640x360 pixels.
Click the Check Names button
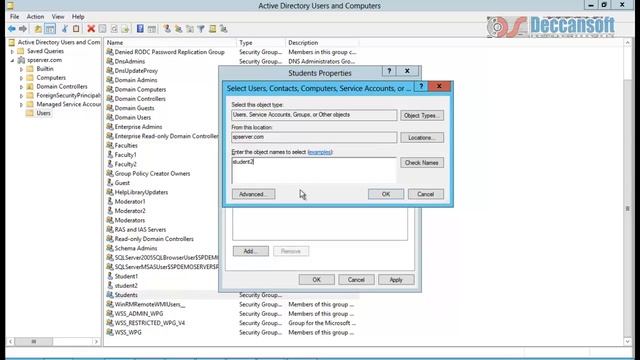coord(422,162)
